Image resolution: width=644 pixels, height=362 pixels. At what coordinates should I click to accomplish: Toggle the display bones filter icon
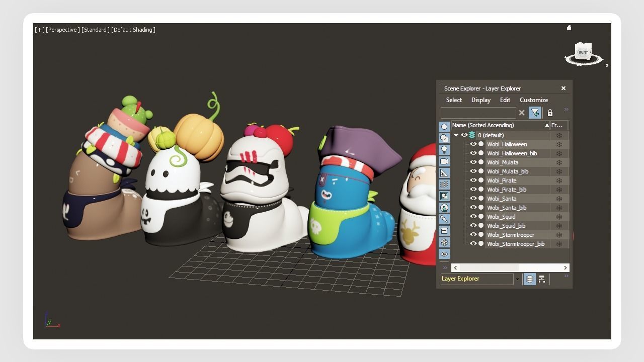444,219
